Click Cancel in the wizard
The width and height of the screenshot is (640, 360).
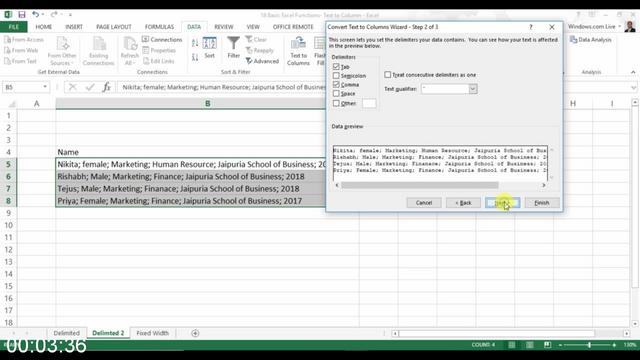point(424,202)
